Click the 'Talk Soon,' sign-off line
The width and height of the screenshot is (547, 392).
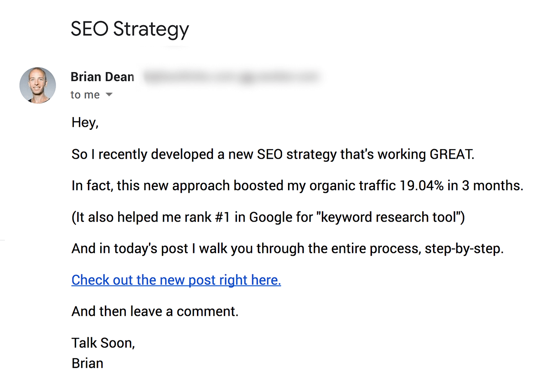click(x=103, y=343)
